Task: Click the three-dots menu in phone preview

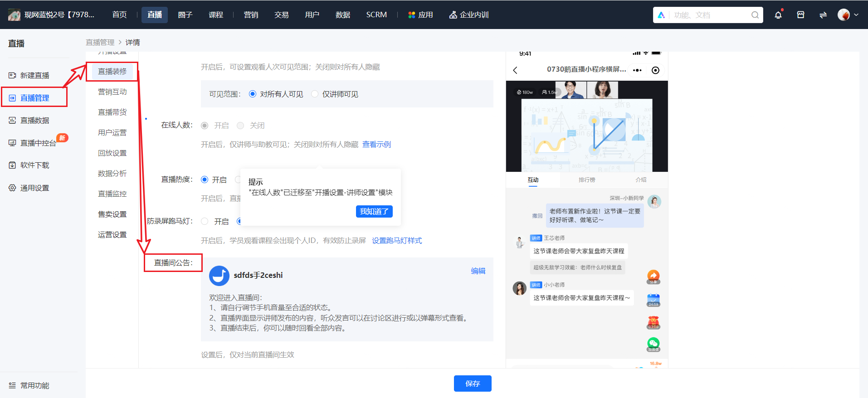Action: tap(637, 70)
